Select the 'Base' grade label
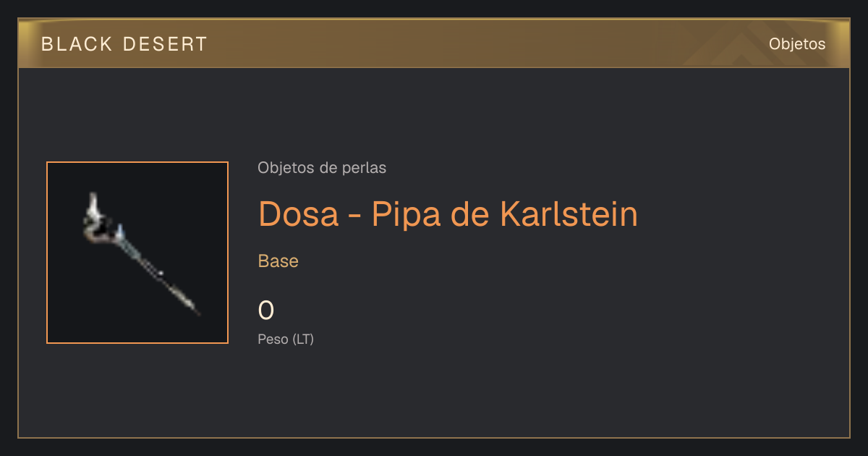Image resolution: width=868 pixels, height=456 pixels. click(x=278, y=261)
